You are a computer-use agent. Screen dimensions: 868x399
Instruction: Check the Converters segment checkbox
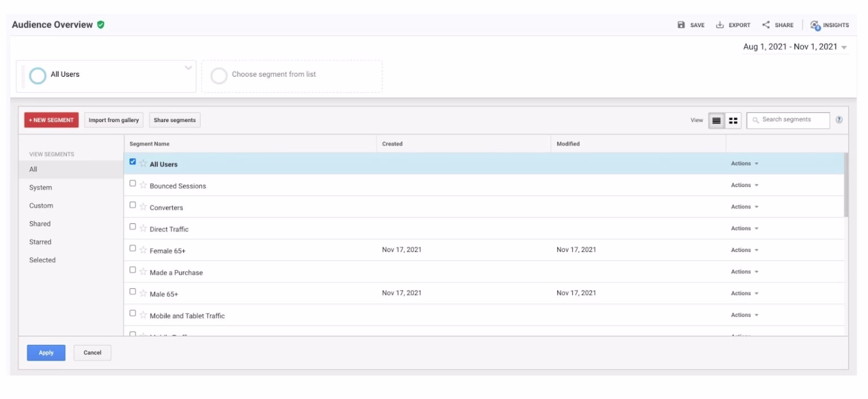click(x=133, y=204)
